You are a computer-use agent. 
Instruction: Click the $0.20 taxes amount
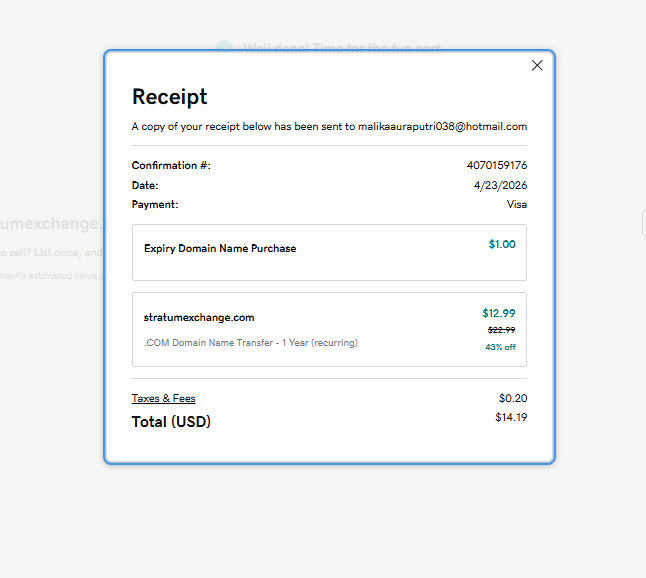512,398
